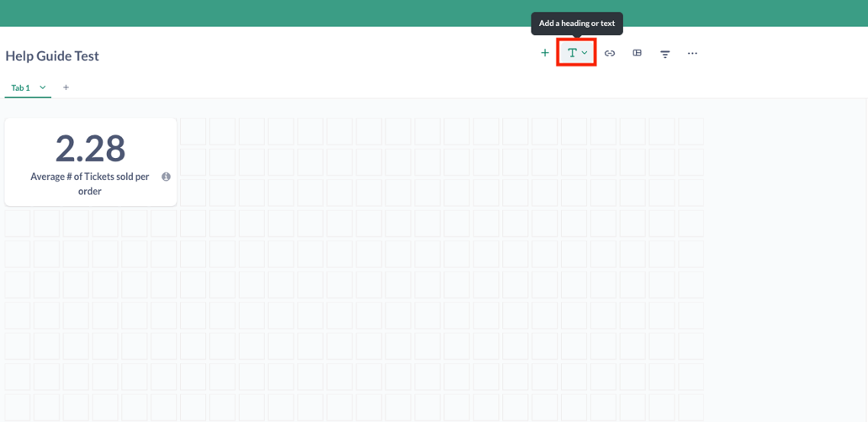868x422 pixels.
Task: Click the add filter icon
Action: [664, 54]
